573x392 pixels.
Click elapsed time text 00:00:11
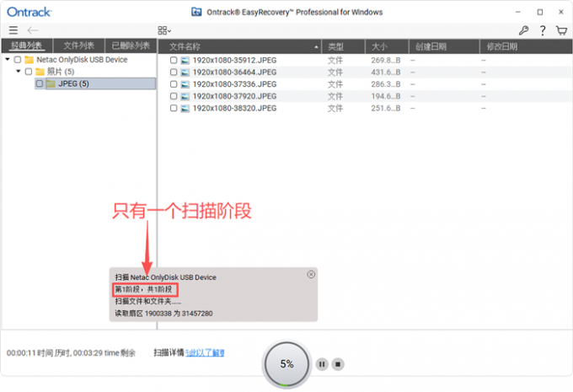pos(21,353)
